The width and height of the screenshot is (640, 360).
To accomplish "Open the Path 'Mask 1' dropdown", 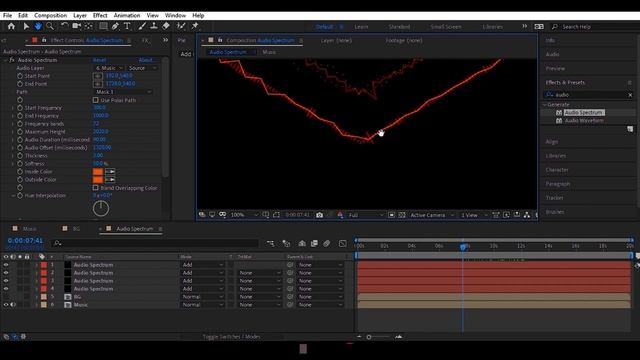I will [123, 92].
